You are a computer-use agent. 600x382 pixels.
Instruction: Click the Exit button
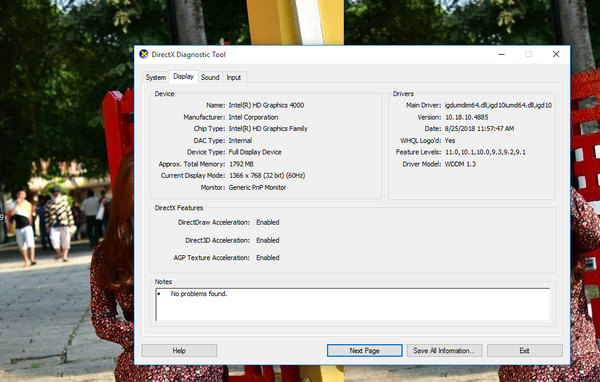tap(525, 351)
